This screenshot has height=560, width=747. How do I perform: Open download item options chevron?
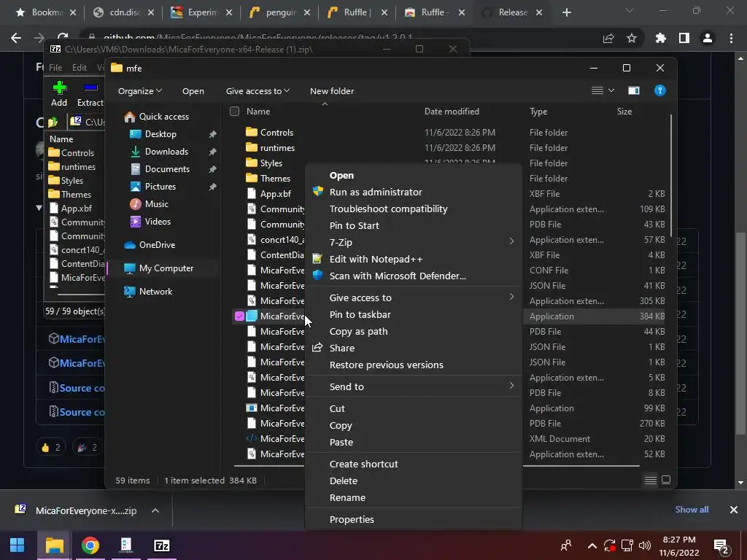pyautogui.click(x=155, y=510)
